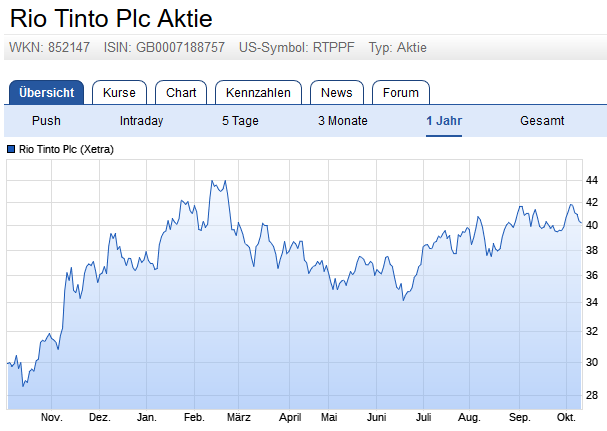Click the Juli label on time axis
Image resolution: width=607 pixels, height=431 pixels.
424,417
